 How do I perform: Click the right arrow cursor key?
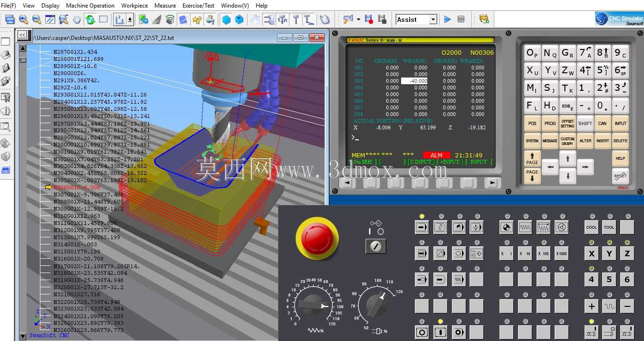tap(585, 167)
